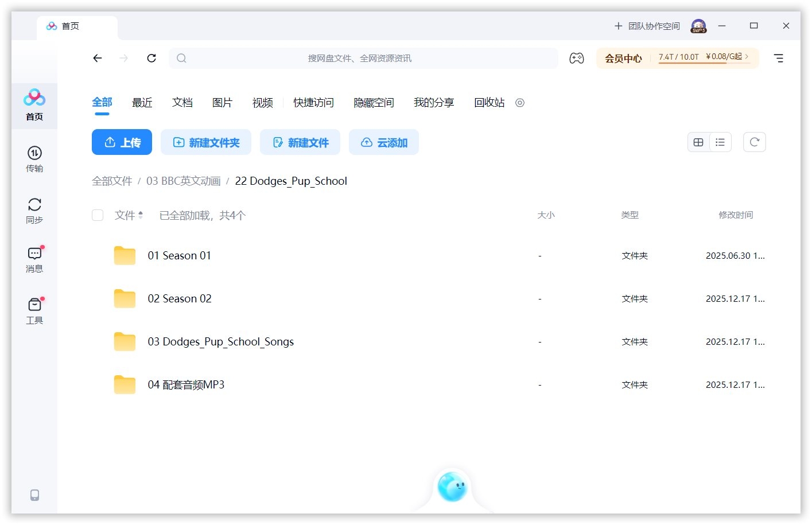This screenshot has height=525, width=812.
Task: Open the 传输 transfers panel
Action: pos(34,160)
